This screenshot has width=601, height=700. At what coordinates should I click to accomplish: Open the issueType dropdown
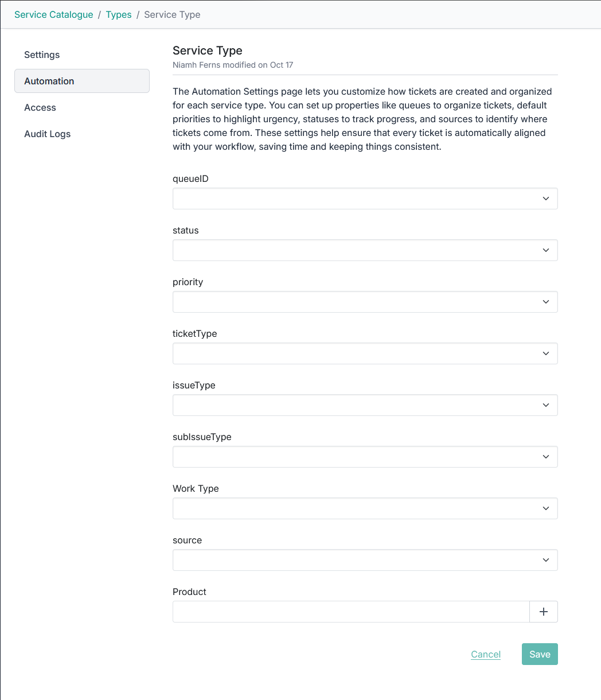[365, 405]
